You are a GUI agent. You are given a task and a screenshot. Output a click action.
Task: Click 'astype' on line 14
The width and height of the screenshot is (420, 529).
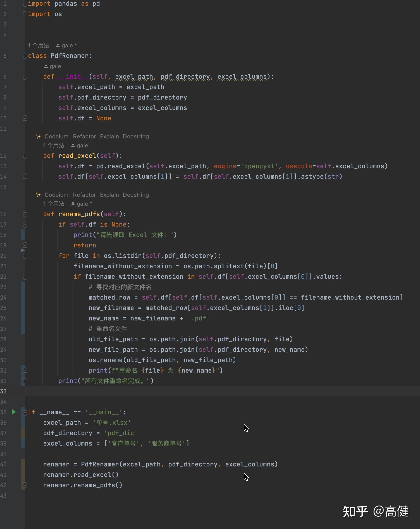(x=312, y=177)
